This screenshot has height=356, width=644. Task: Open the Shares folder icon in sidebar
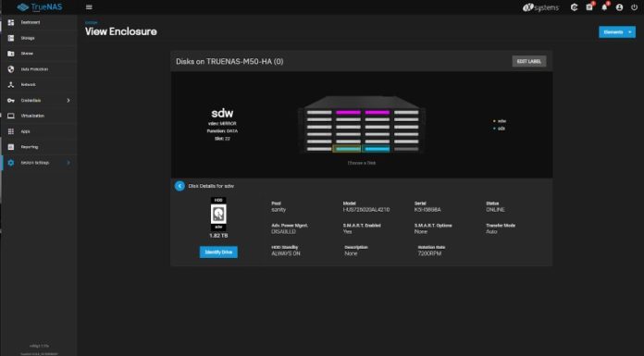(11, 54)
